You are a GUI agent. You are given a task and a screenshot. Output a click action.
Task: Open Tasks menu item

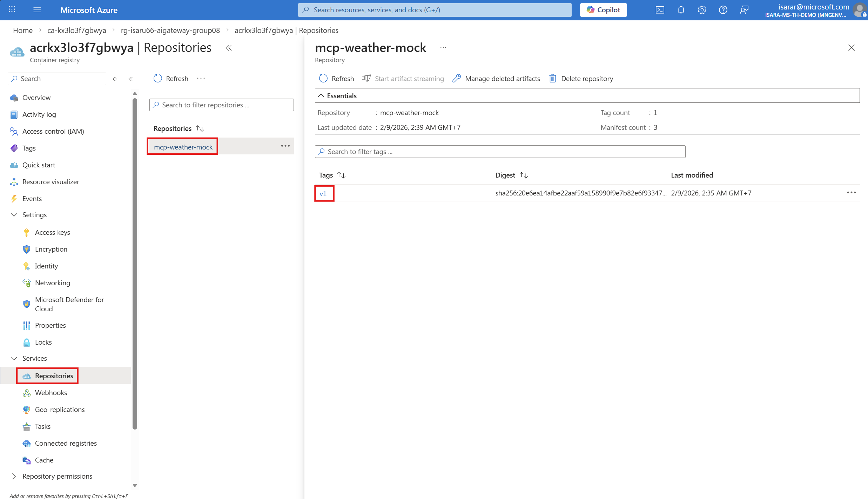[42, 426]
